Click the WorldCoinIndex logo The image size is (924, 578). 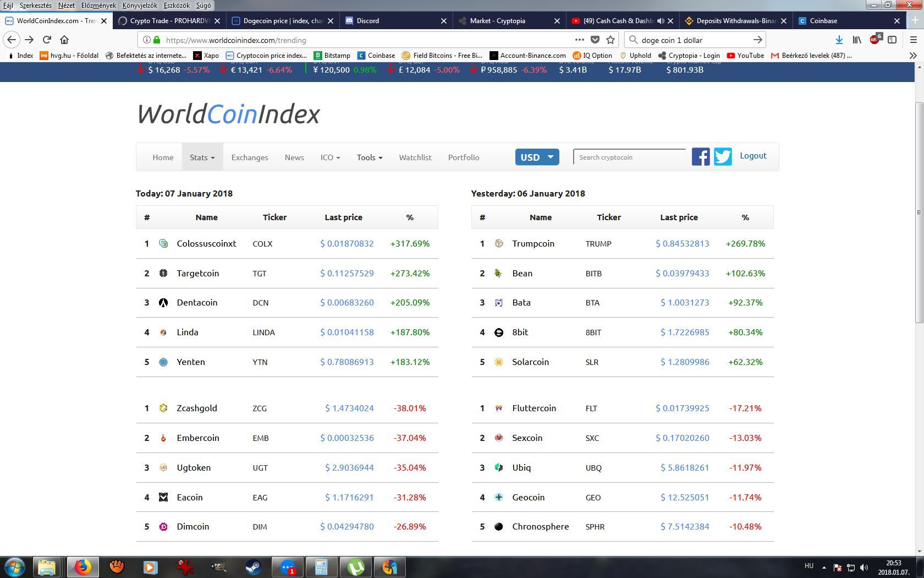[x=228, y=114]
